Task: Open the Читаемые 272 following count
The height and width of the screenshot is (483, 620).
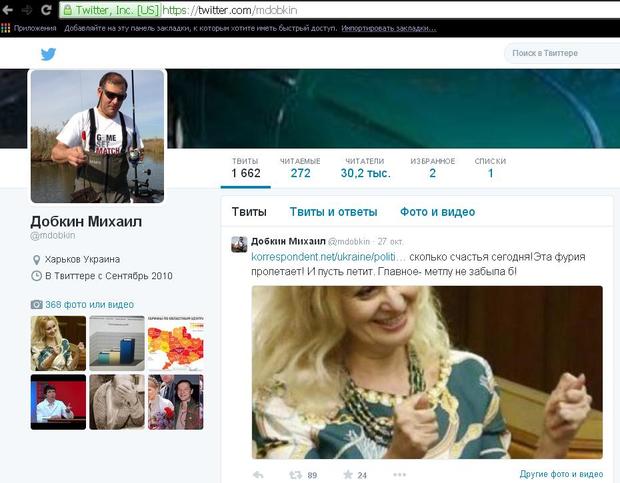Action: pyautogui.click(x=300, y=168)
